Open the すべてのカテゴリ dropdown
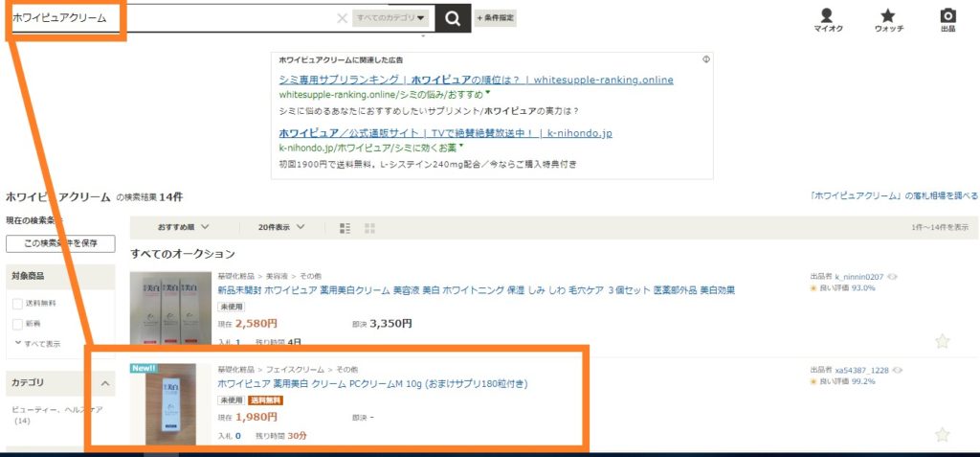The image size is (980, 457). pos(390,18)
